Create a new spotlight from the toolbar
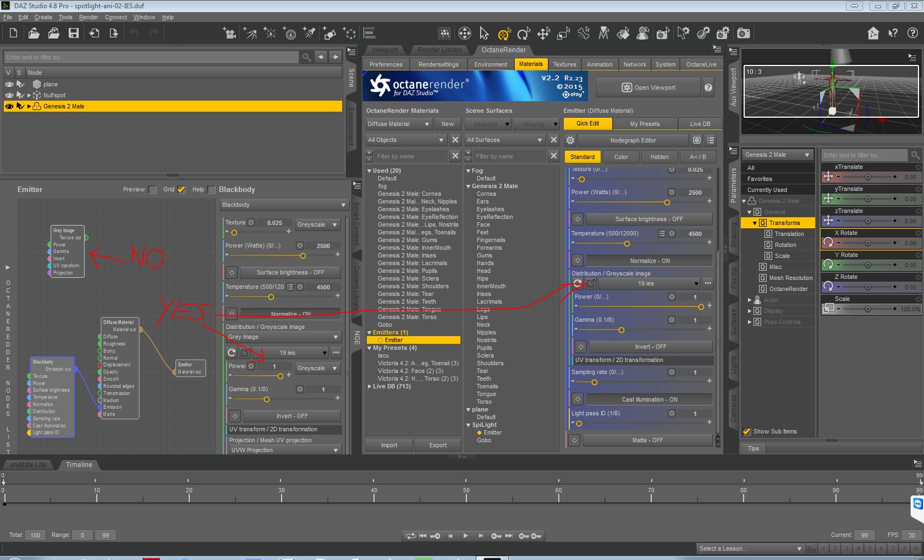 (310, 34)
